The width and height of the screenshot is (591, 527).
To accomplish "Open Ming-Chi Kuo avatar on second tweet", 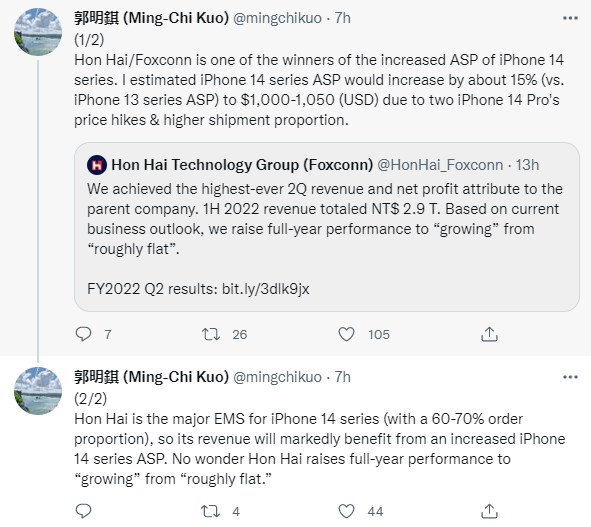I will pos(38,391).
